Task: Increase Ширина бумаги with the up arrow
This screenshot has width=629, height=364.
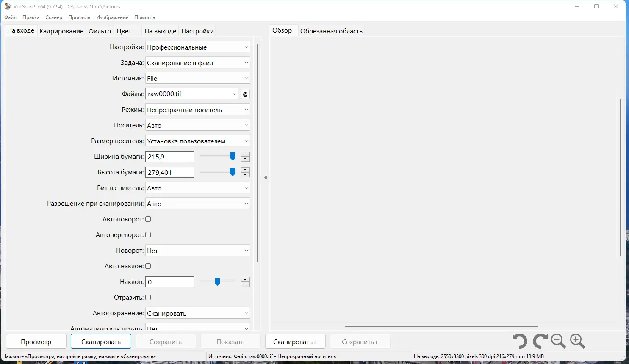Action: (245, 154)
